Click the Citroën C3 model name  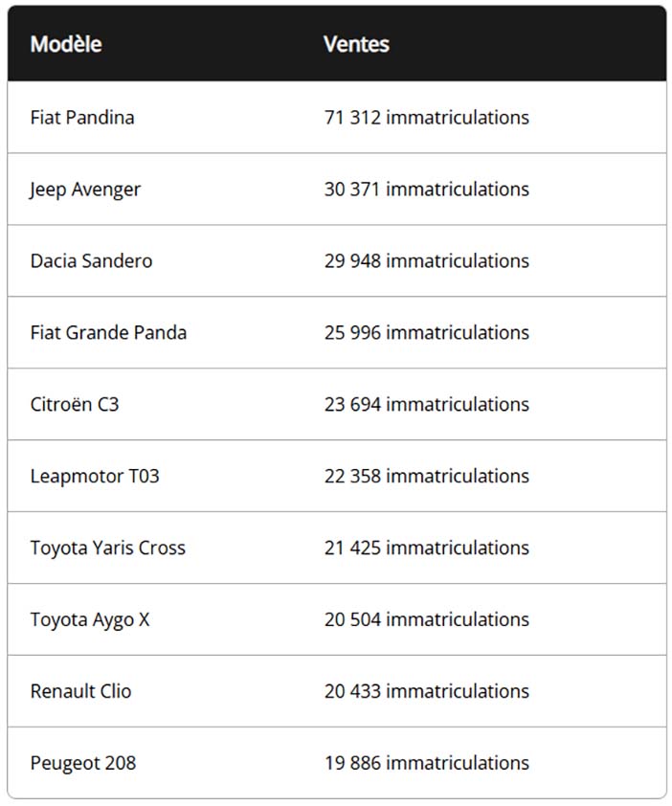click(75, 404)
